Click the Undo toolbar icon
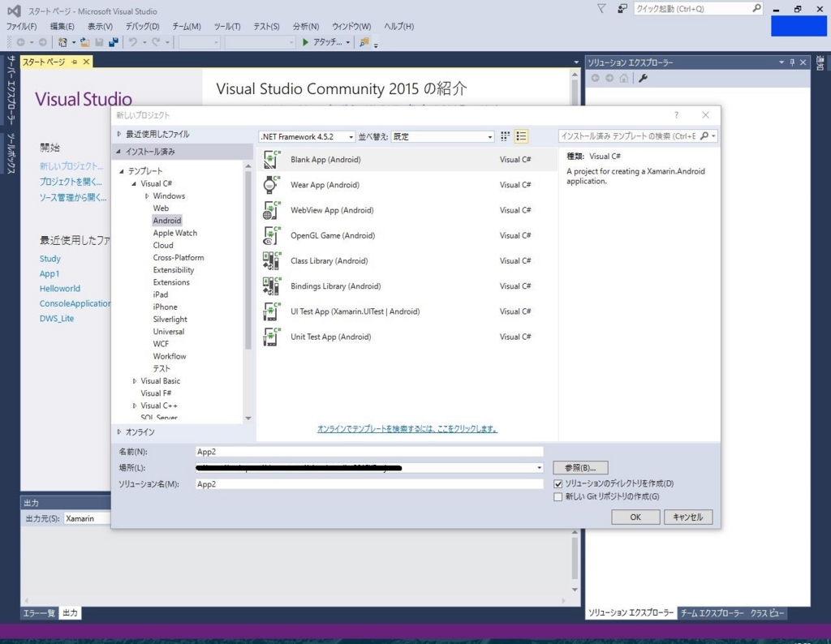 coord(133,42)
